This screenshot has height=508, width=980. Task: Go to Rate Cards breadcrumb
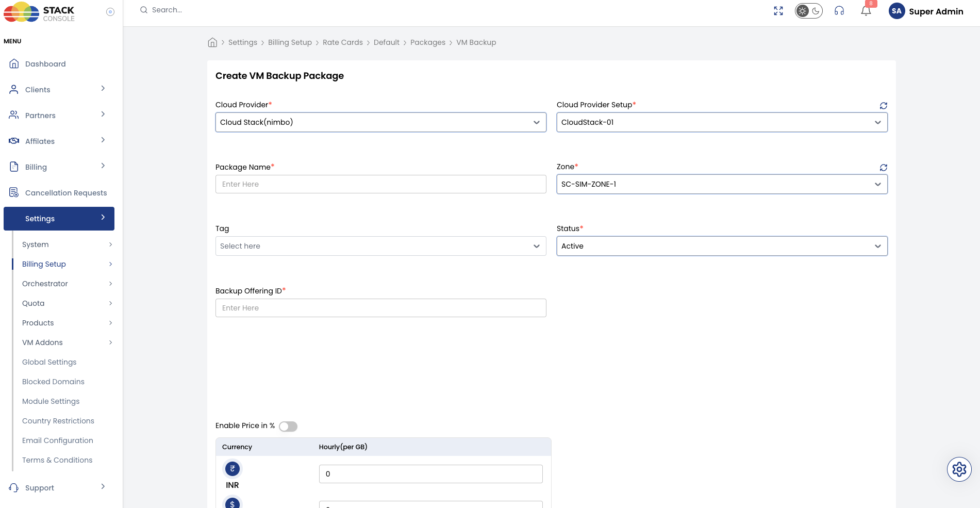pyautogui.click(x=343, y=42)
